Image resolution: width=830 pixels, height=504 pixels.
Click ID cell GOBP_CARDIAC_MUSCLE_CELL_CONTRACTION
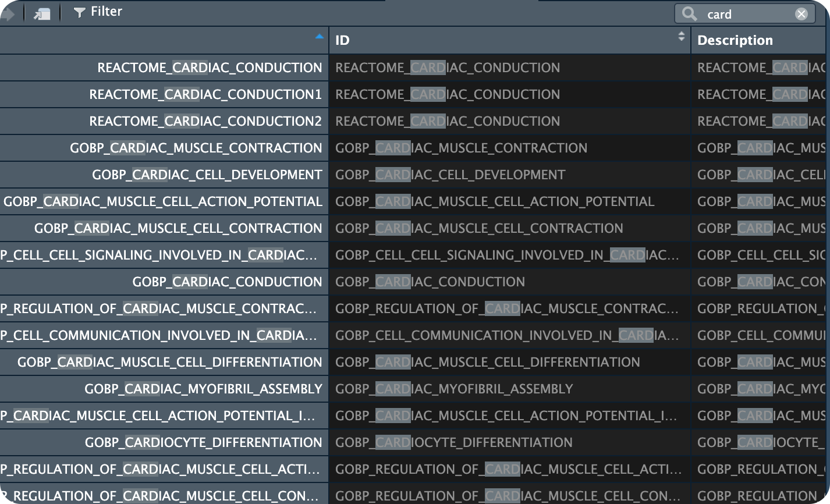pyautogui.click(x=510, y=228)
